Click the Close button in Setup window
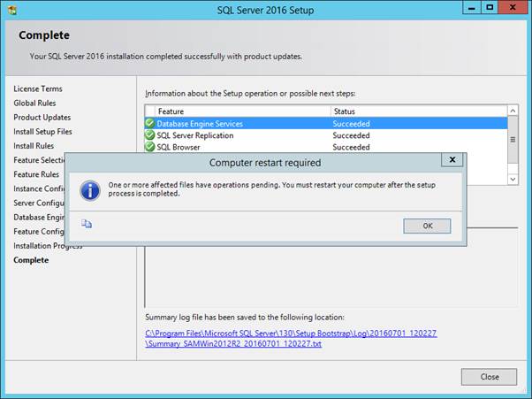Image resolution: width=532 pixels, height=399 pixels. coord(489,377)
